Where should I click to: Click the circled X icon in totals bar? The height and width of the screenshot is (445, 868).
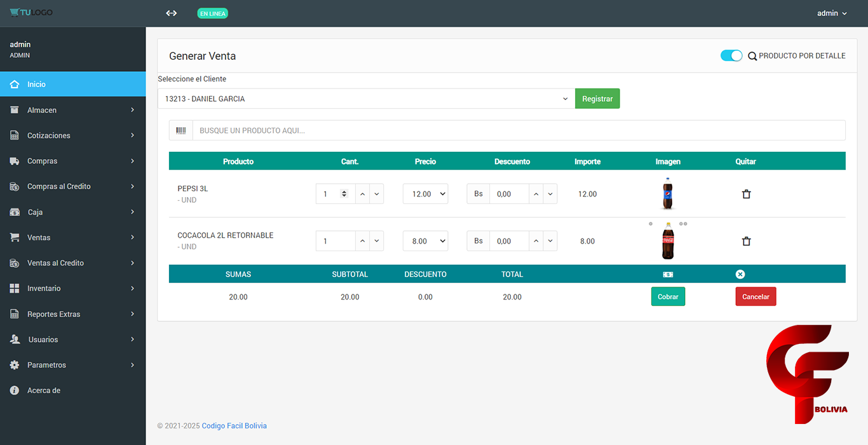[x=740, y=274]
